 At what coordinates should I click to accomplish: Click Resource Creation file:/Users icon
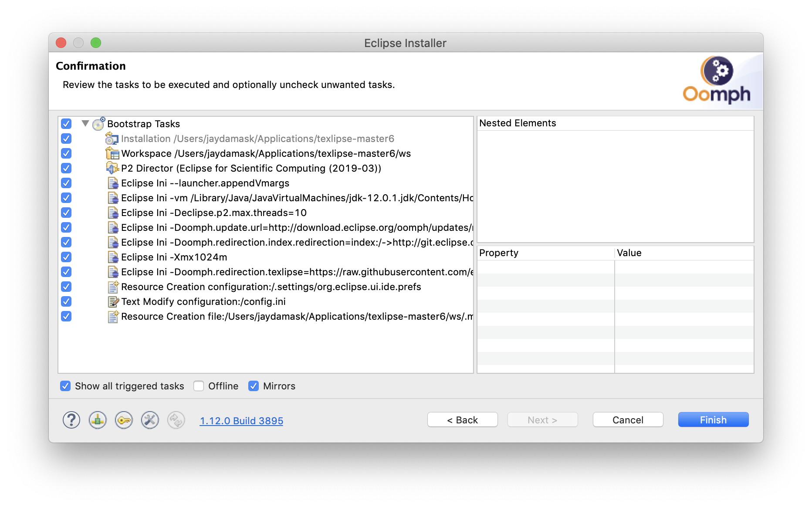click(x=113, y=316)
